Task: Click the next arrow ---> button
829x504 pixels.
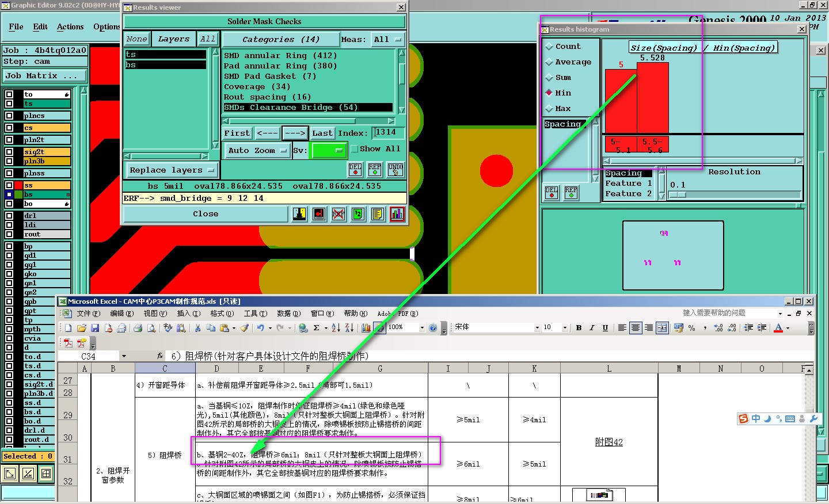Action: point(295,133)
